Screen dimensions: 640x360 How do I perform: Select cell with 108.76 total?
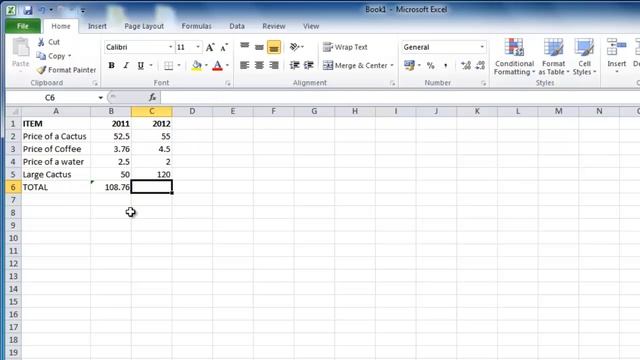click(x=111, y=187)
